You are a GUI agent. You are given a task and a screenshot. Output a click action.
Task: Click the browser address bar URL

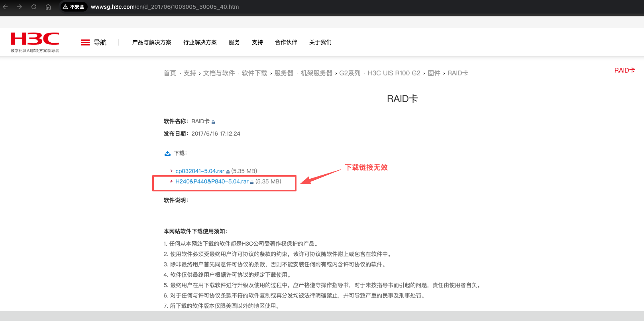pos(165,7)
